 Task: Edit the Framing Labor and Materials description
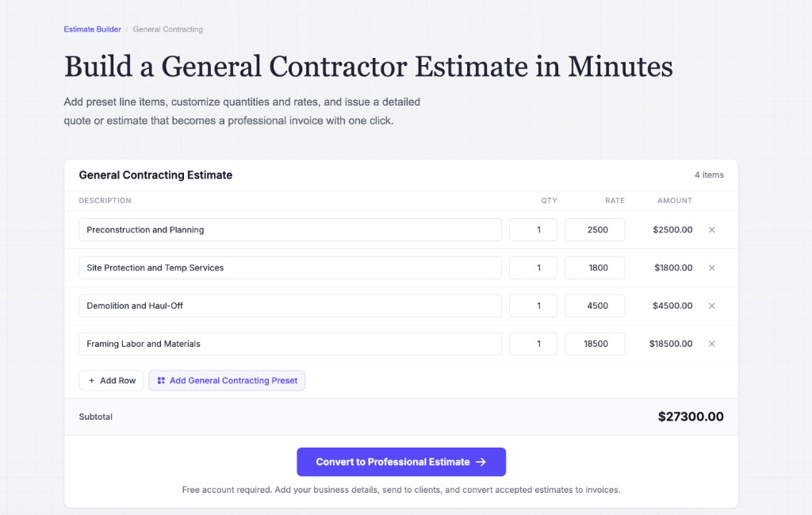click(289, 344)
